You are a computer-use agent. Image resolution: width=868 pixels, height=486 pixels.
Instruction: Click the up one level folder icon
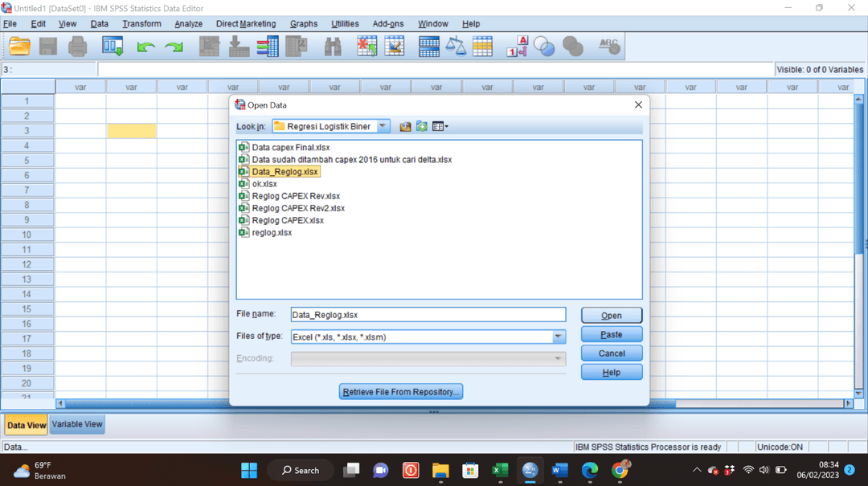coord(405,127)
